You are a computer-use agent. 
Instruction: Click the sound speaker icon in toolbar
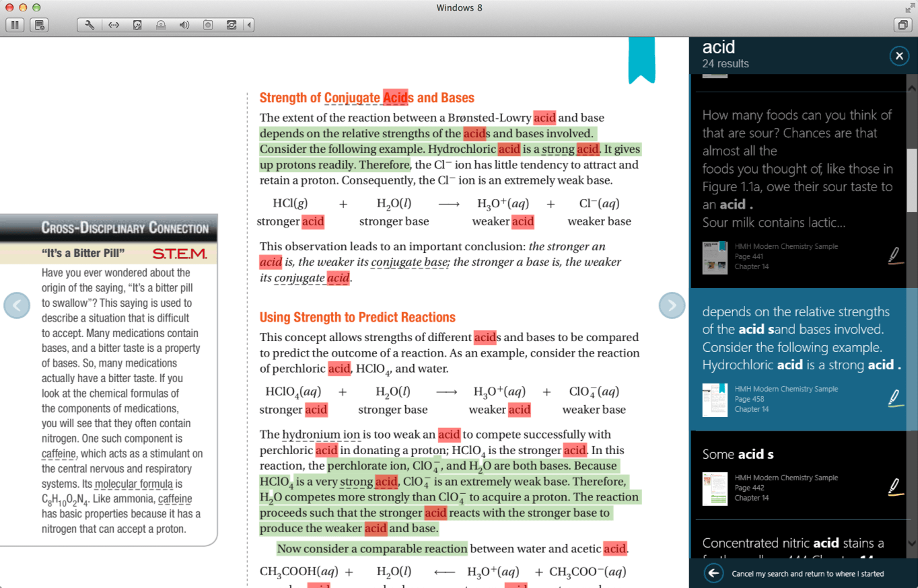click(184, 25)
